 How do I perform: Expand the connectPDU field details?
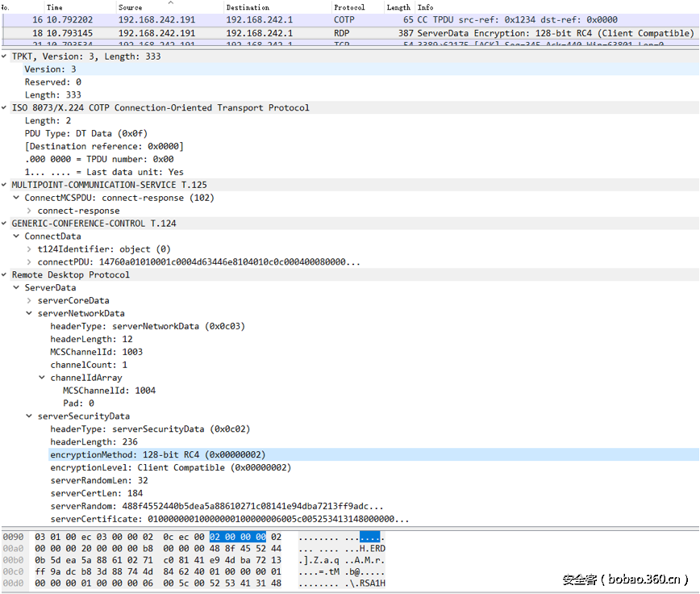click(x=29, y=261)
